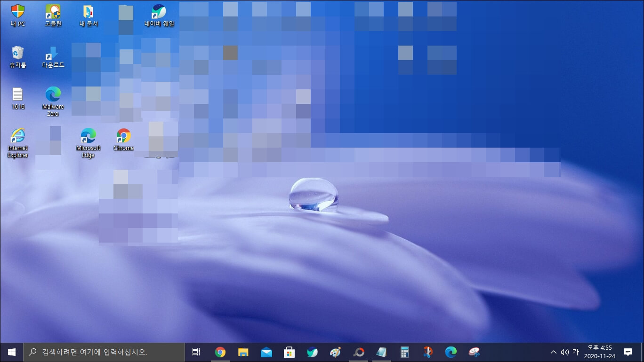Image resolution: width=644 pixels, height=362 pixels.
Task: Open the Malware Zero desktop icon
Action: tap(53, 101)
